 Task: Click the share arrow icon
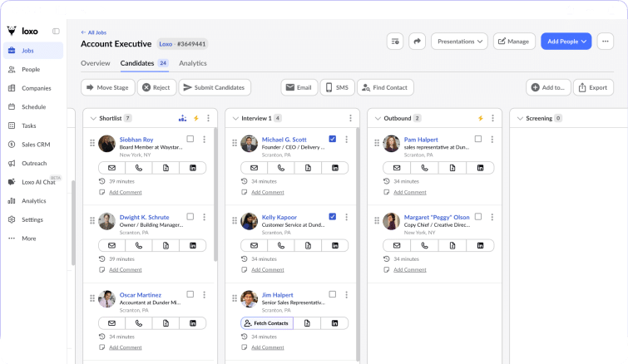pyautogui.click(x=417, y=42)
